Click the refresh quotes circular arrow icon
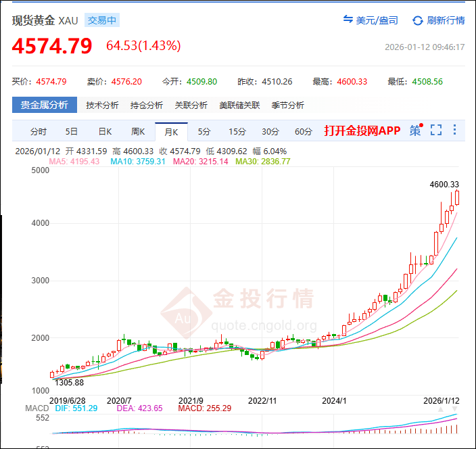Viewport: 476px width, 449px height. 417,21
